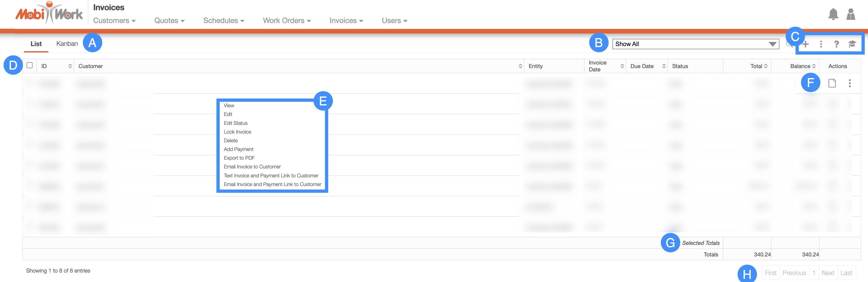Click the MobiWork logo

pyautogui.click(x=49, y=14)
